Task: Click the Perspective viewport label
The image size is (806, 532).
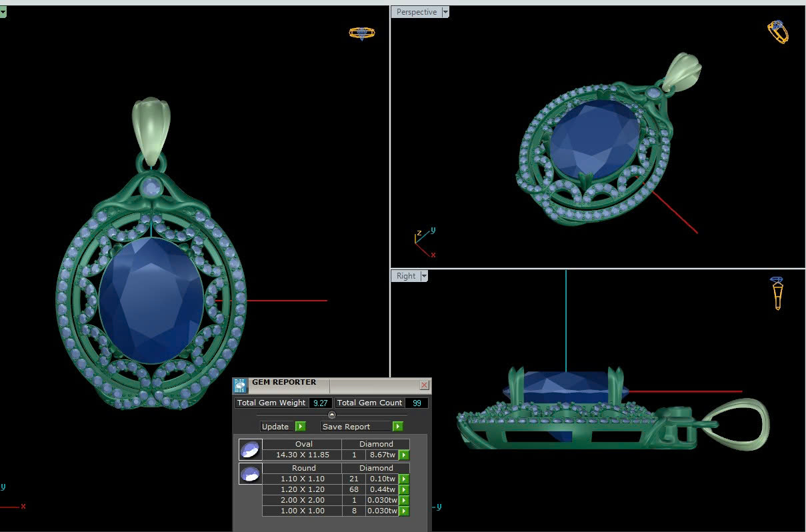Action: click(417, 12)
